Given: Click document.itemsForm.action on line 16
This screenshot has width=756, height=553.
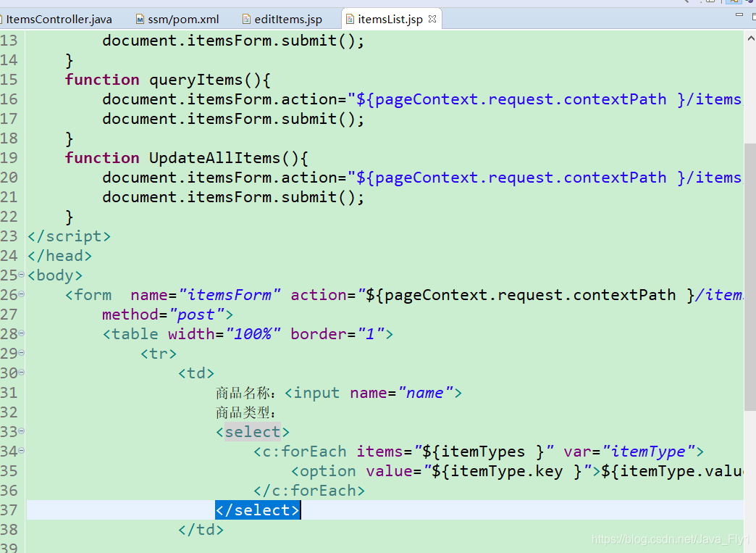Looking at the screenshot, I should (219, 99).
